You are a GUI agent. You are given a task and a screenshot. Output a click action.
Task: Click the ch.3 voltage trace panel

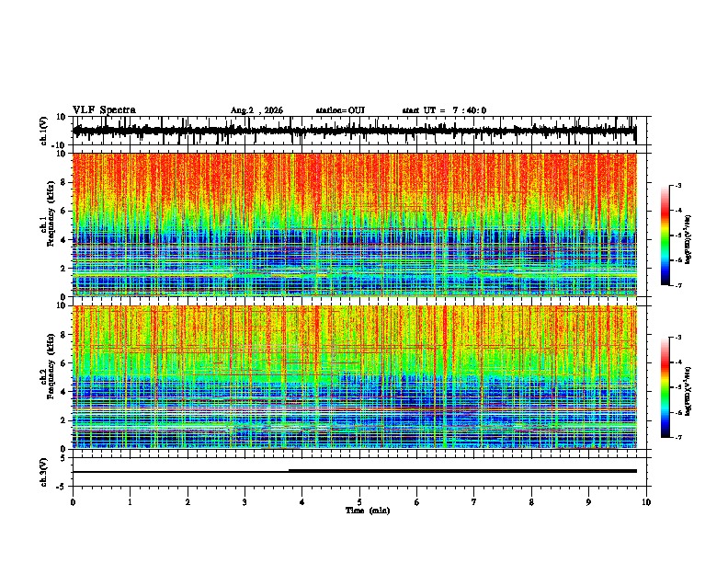tap(359, 472)
